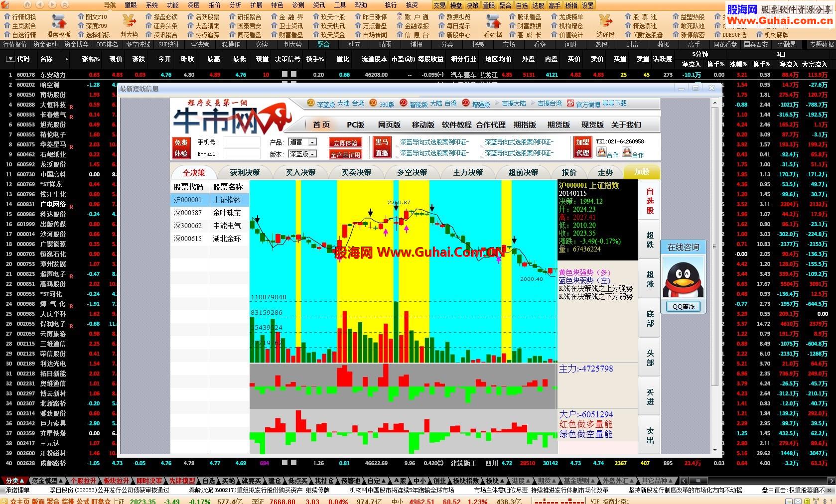This screenshot has height=504, width=836.
Task: Collapse the toolbar with double-chevron icon
Action: (x=65, y=5)
